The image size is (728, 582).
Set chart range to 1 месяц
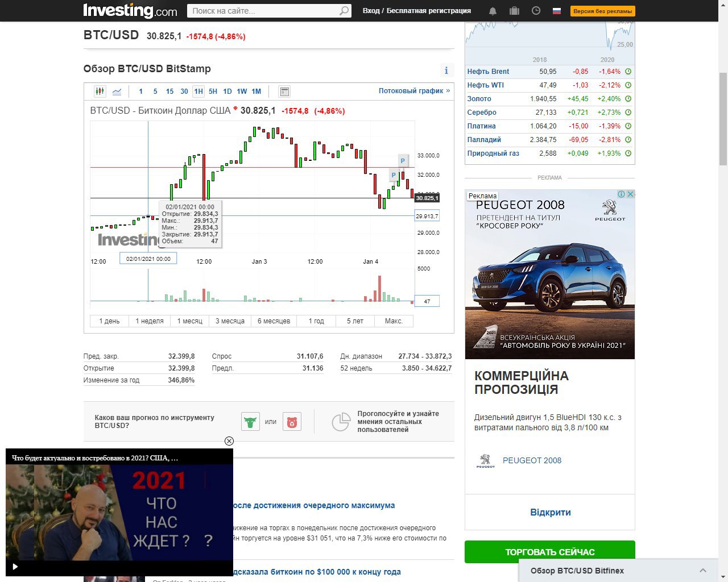(190, 321)
